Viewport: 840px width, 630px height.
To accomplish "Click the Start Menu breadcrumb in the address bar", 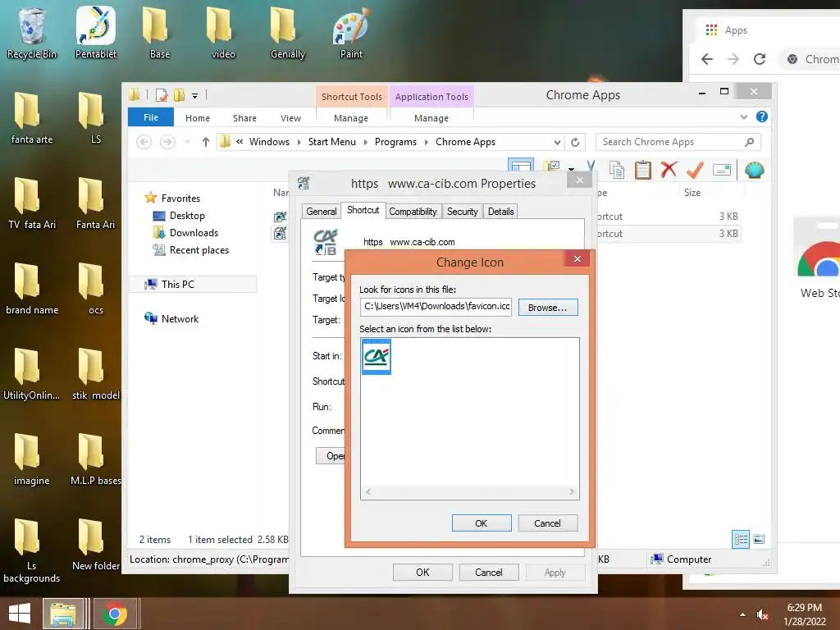I will 331,142.
